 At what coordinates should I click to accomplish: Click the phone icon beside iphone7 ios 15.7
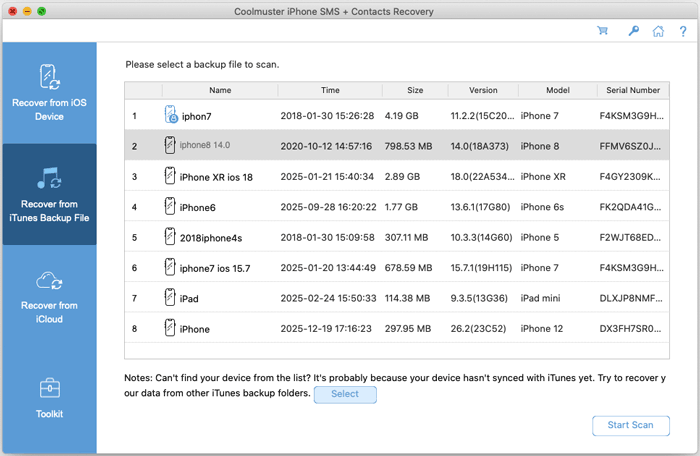170,267
